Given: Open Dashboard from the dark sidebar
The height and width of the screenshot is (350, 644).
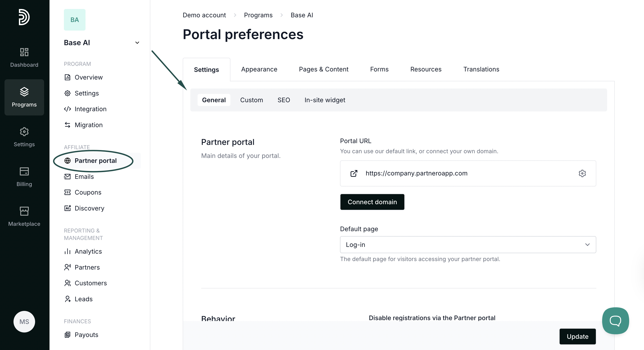Looking at the screenshot, I should click(24, 58).
